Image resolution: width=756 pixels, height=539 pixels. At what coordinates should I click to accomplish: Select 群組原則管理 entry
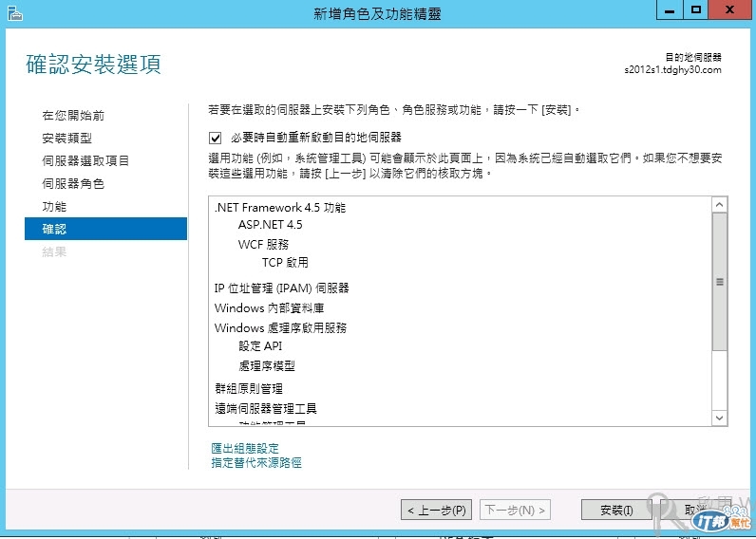pyautogui.click(x=249, y=388)
